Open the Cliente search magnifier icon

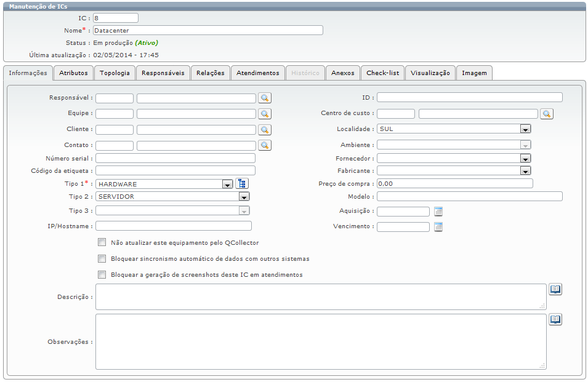(265, 130)
